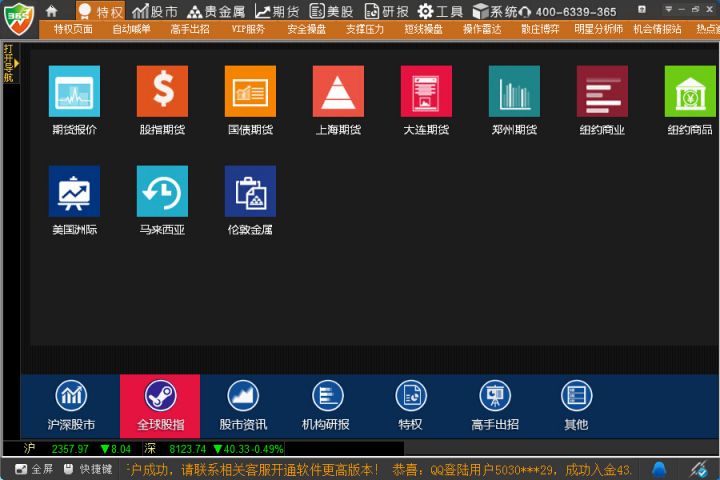Open the 纽约商品 green bank icon
This screenshot has height=480, width=720.
click(x=690, y=92)
